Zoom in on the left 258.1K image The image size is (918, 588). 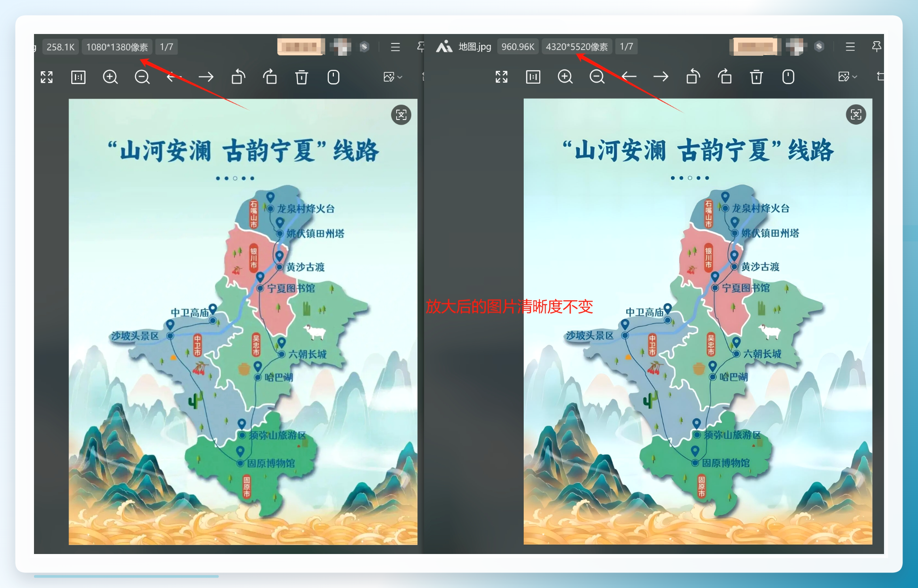(110, 77)
